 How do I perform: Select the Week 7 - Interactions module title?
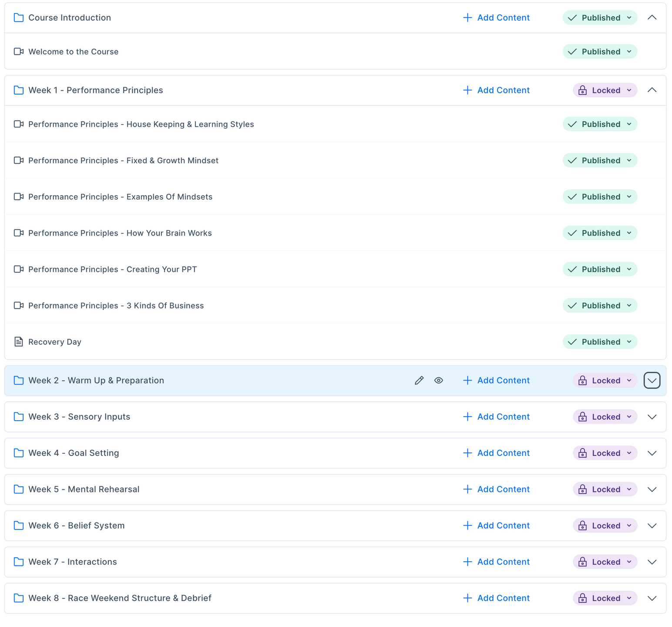pos(73,562)
